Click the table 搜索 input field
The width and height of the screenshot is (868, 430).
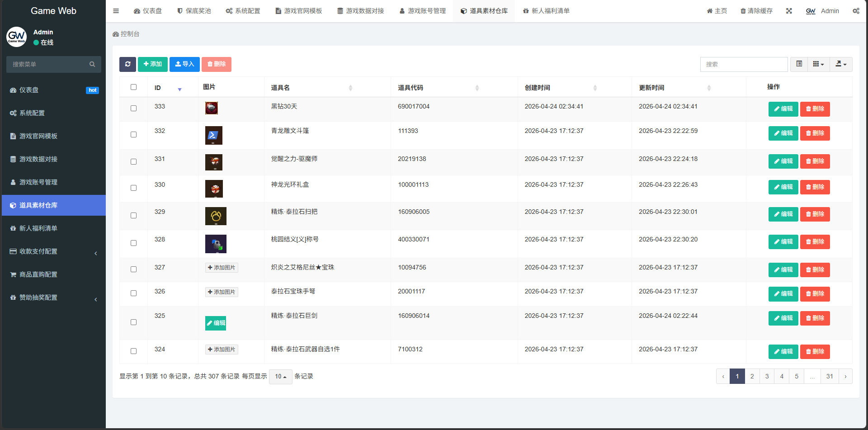744,64
